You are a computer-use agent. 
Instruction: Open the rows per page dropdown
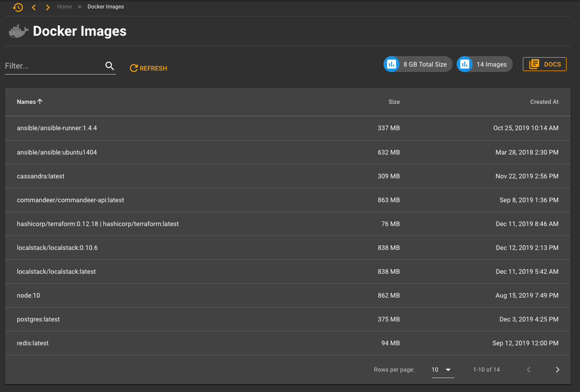[x=442, y=370]
